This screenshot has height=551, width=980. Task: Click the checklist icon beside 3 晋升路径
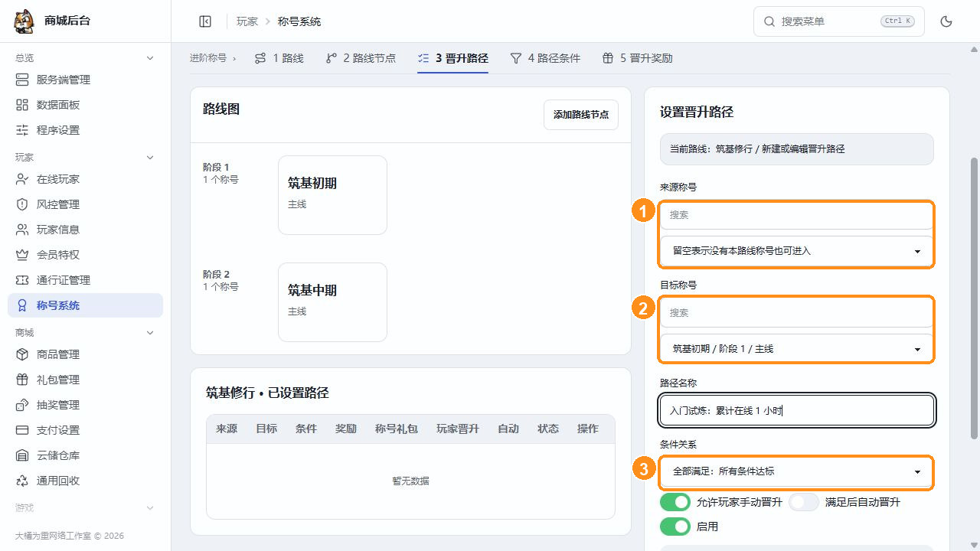[423, 58]
